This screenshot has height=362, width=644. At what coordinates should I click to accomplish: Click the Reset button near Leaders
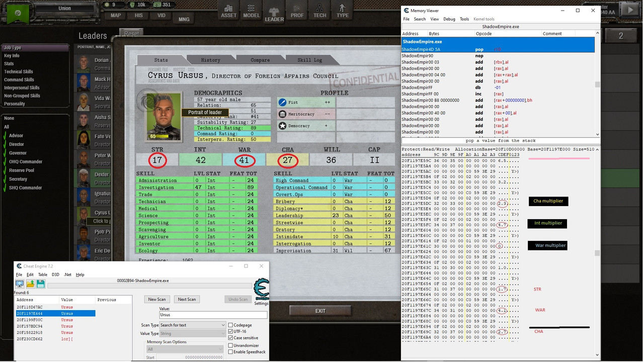tap(131, 33)
